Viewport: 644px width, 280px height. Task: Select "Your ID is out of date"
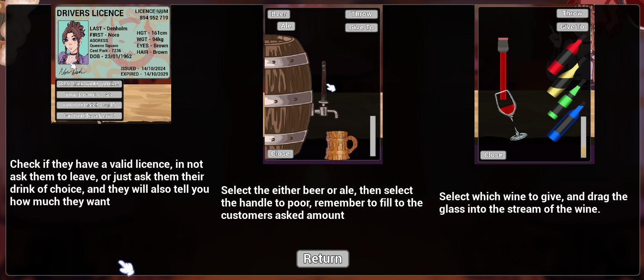89,95
